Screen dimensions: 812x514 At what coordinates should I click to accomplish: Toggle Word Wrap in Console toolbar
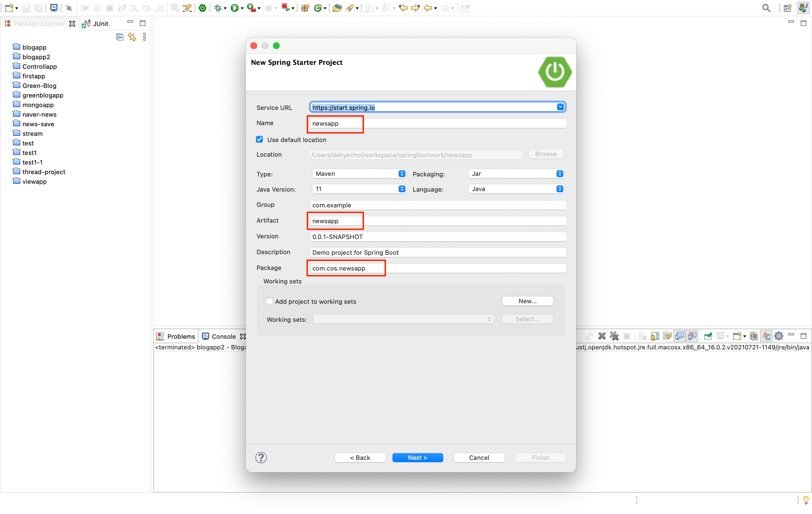pos(667,336)
